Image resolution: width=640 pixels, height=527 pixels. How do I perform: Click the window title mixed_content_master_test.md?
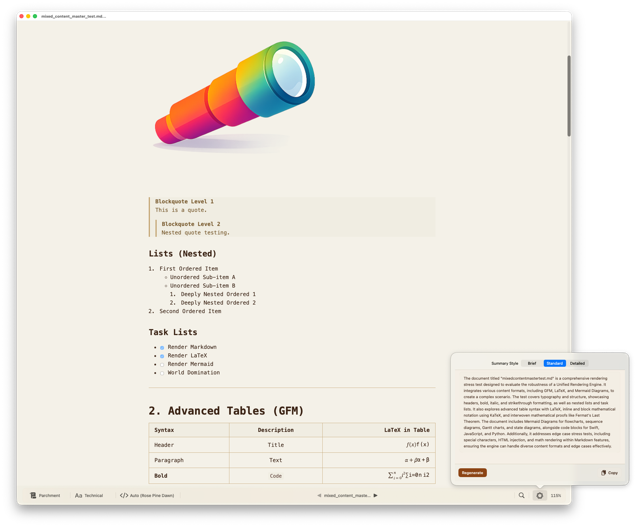(73, 16)
